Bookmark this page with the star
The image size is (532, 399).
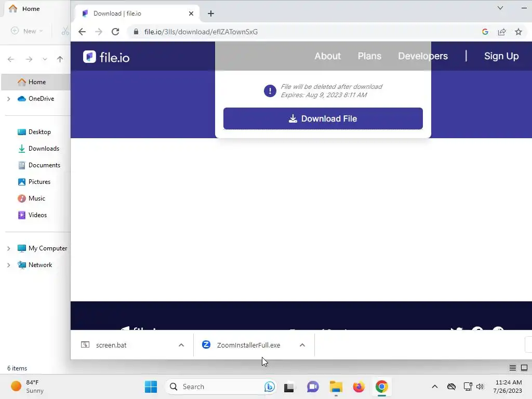[518, 32]
